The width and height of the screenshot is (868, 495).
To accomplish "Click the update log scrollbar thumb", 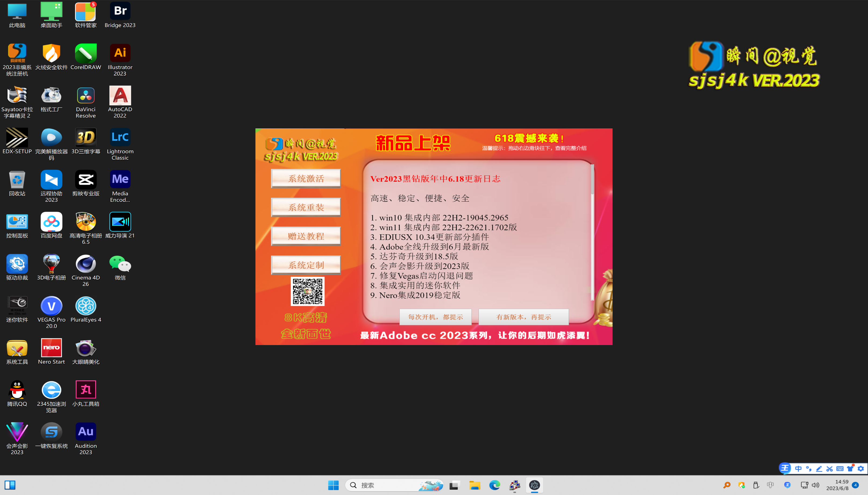I will 592,180.
